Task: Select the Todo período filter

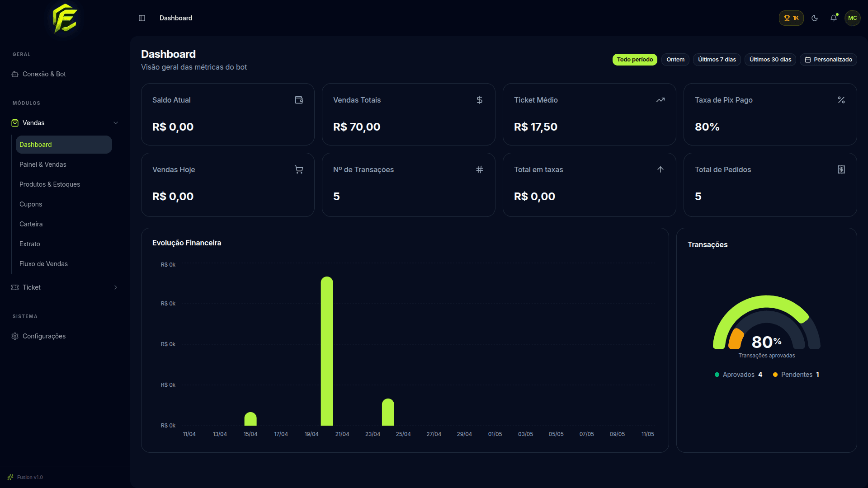Action: 635,60
